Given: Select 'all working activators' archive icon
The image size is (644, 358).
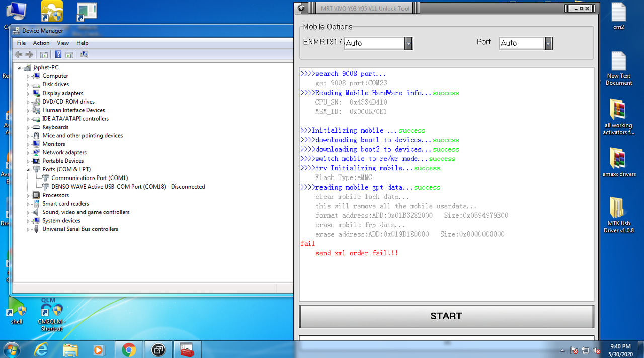Looking at the screenshot, I should coord(618,117).
